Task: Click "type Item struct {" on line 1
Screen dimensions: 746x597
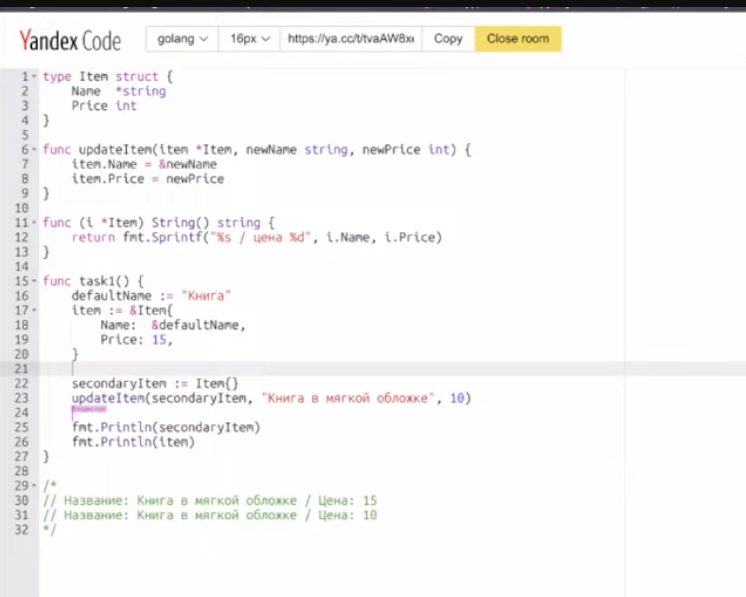Action: (x=108, y=77)
